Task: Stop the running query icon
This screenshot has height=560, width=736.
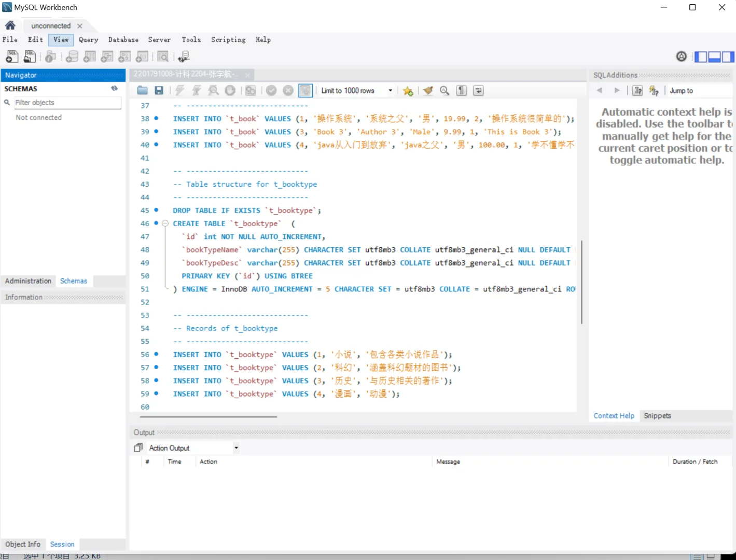Action: [x=230, y=91]
